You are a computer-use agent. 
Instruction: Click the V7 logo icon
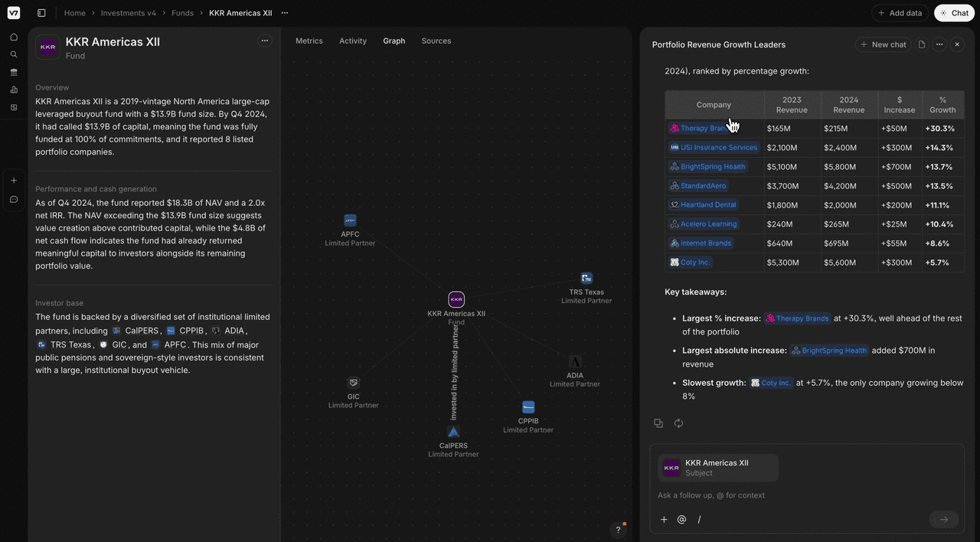[14, 13]
